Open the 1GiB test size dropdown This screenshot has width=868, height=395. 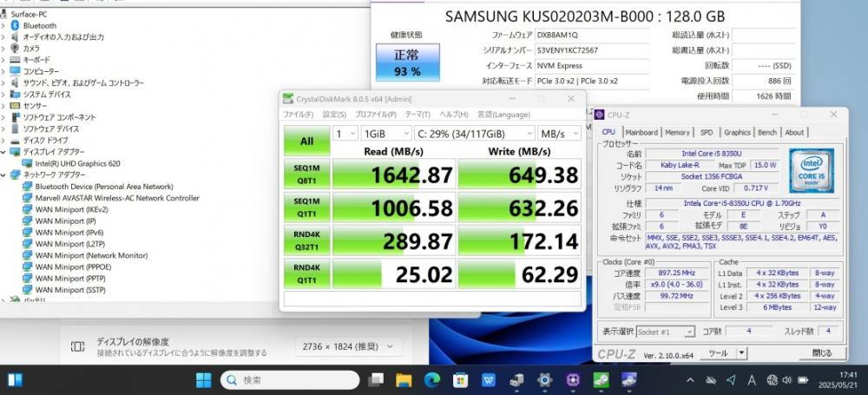pyautogui.click(x=386, y=134)
